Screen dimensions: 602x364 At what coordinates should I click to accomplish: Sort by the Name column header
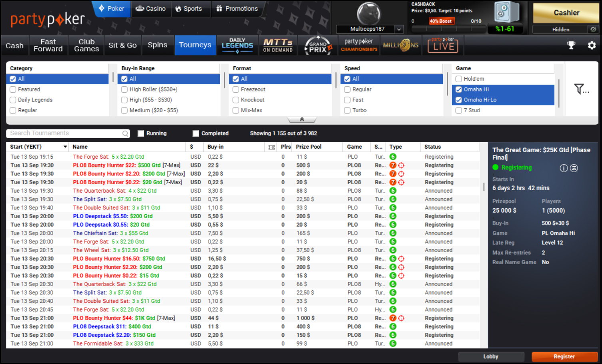[x=127, y=147]
